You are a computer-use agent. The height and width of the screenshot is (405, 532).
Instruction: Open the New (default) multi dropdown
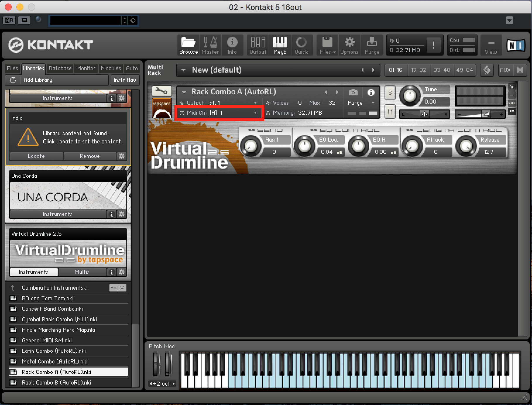tap(183, 70)
